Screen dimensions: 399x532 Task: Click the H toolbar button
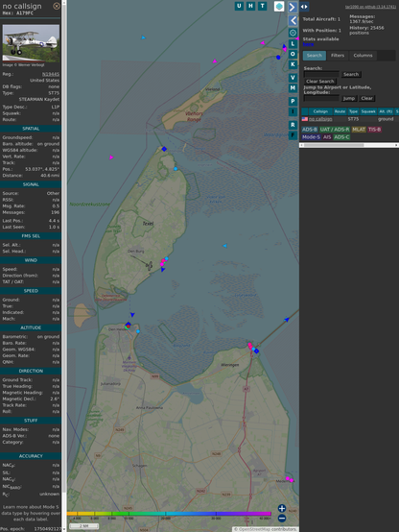tap(250, 6)
